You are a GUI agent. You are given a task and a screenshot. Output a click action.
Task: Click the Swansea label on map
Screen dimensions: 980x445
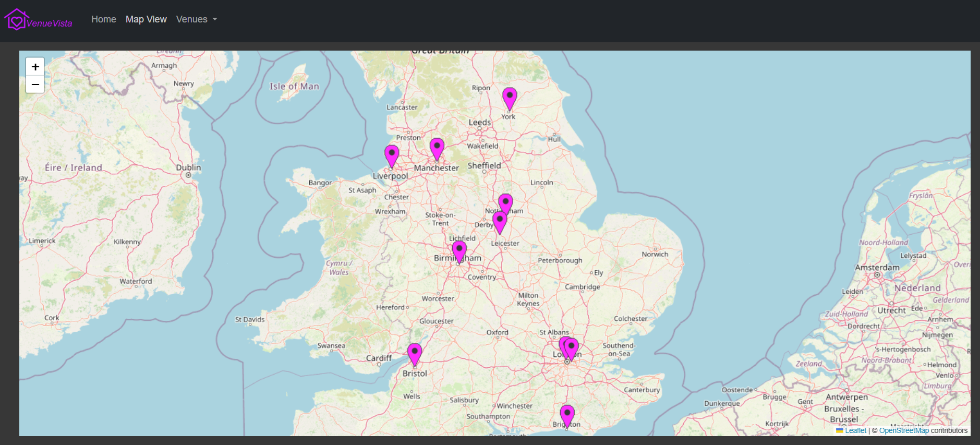point(331,345)
